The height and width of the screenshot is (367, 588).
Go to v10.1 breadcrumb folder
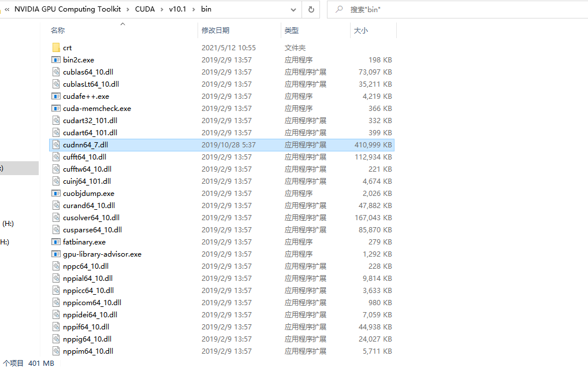pyautogui.click(x=178, y=9)
